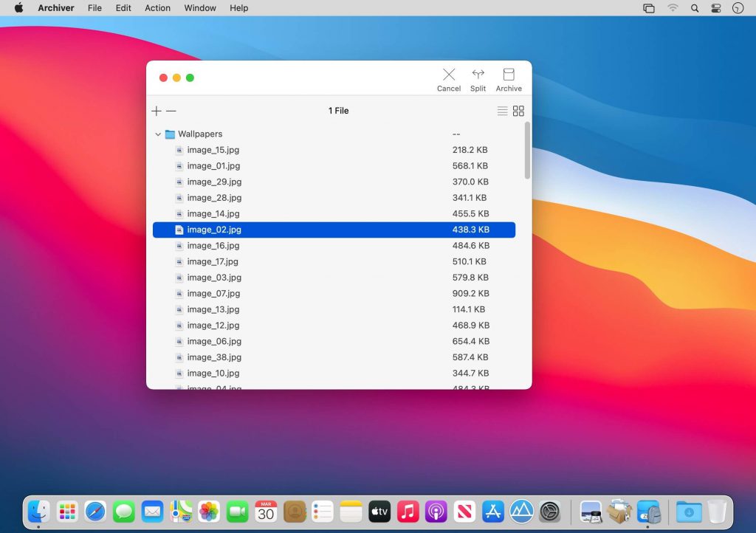Open Launchpad from the Dock

point(67,511)
